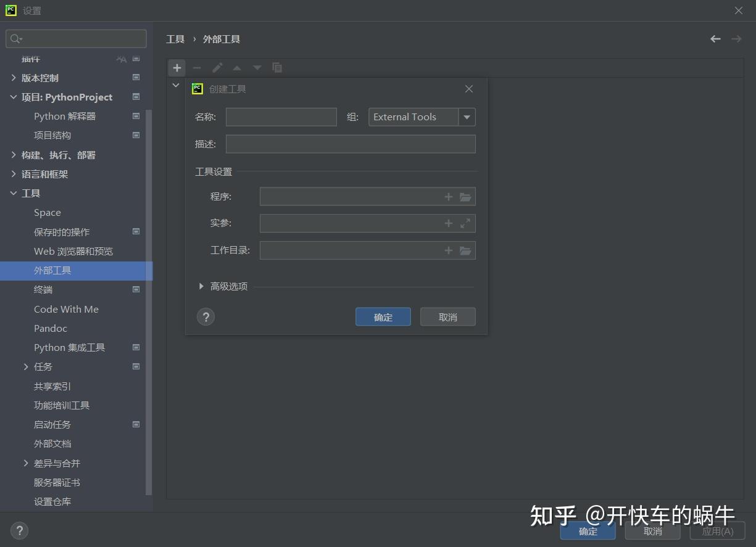Click the 名称 input field
This screenshot has width=756, height=547.
(x=281, y=117)
